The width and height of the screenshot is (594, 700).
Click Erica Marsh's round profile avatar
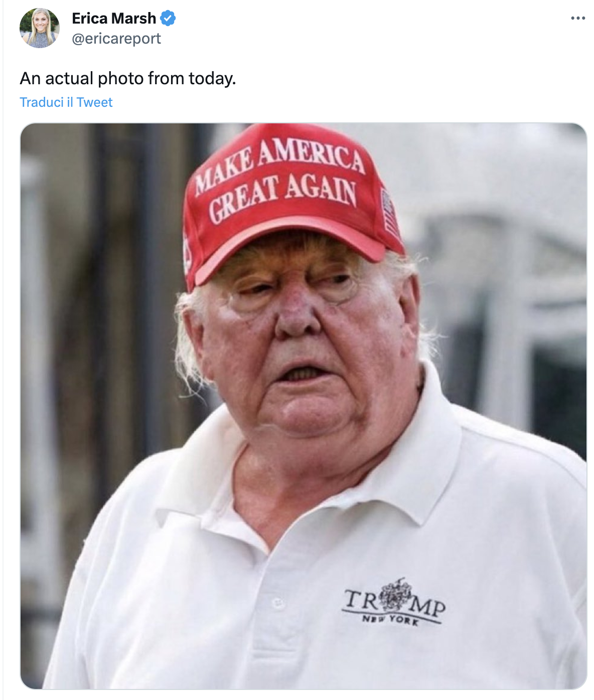pos(40,28)
